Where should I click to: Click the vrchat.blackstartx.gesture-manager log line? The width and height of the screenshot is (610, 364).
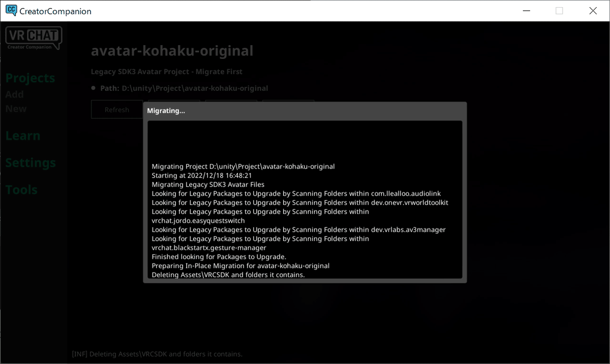(209, 248)
